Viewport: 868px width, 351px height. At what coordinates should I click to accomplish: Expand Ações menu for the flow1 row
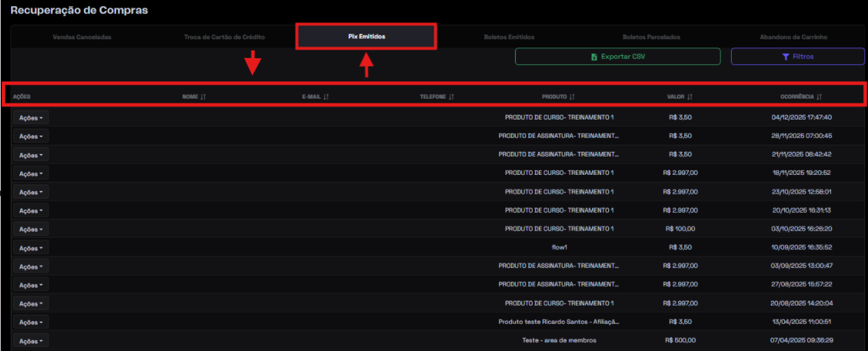coord(31,248)
